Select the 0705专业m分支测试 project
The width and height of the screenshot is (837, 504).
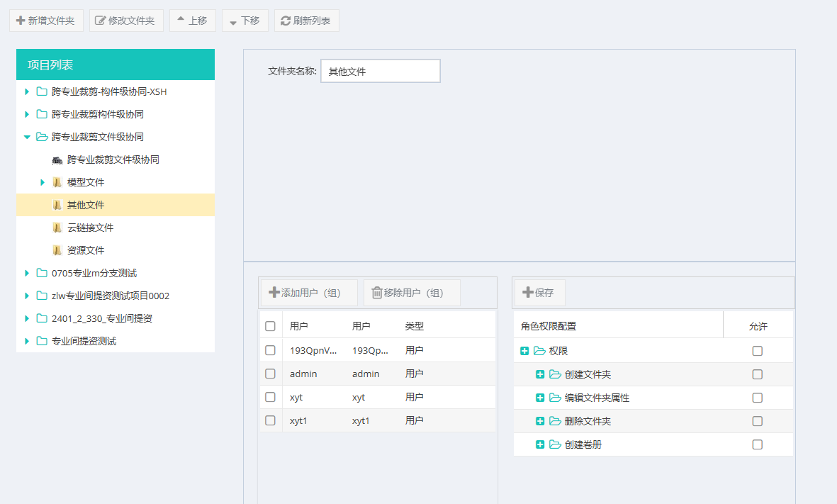pyautogui.click(x=94, y=273)
